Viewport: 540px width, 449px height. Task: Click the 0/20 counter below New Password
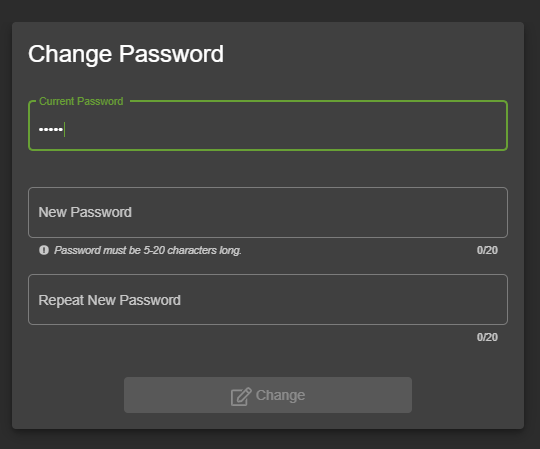tap(487, 250)
